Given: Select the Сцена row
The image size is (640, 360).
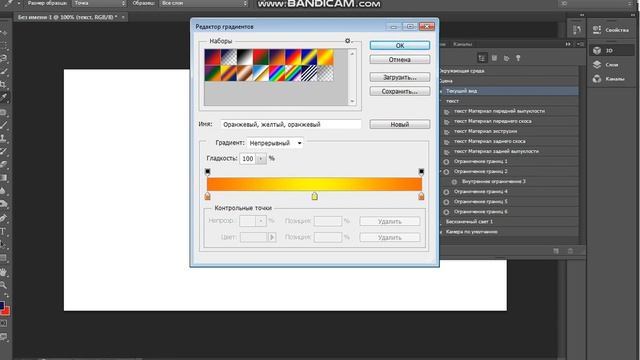Looking at the screenshot, I should tap(509, 81).
